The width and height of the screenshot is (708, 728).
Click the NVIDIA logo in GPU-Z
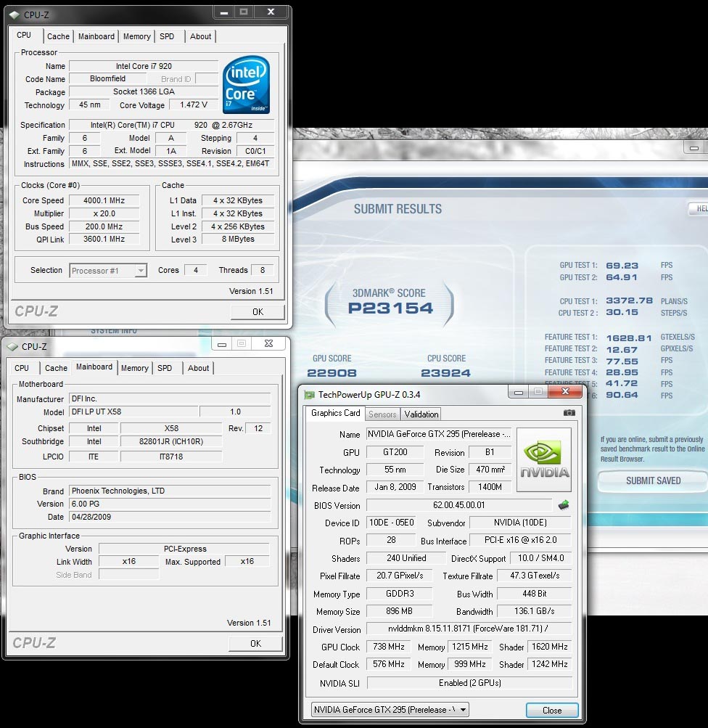click(544, 459)
